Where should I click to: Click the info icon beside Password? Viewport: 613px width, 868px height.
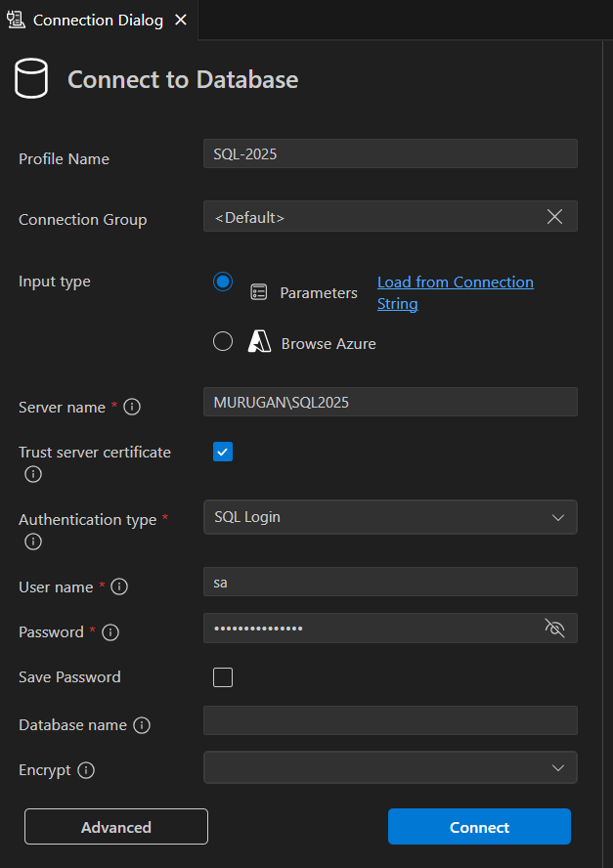110,632
